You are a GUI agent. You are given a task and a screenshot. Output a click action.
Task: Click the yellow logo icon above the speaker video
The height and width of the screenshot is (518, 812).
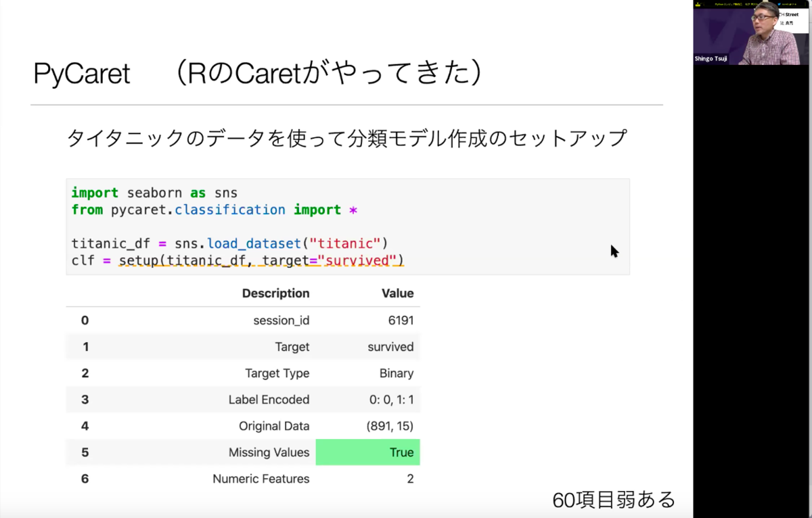tap(698, 3)
